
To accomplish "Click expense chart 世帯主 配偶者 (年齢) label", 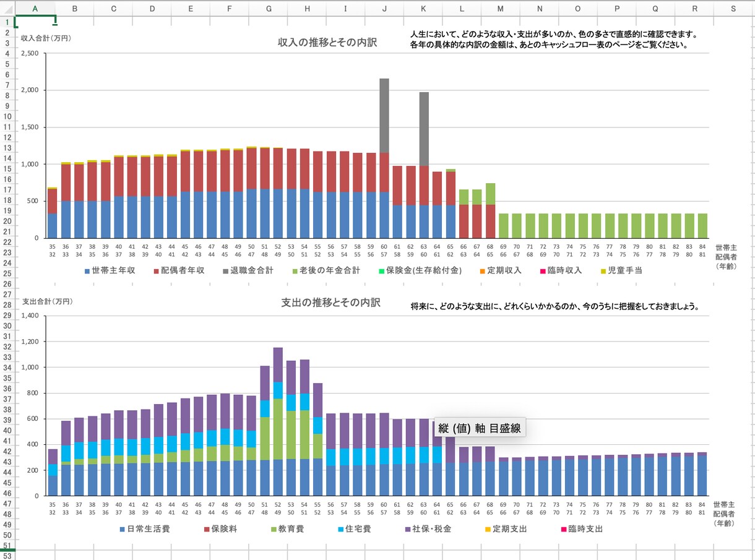I will click(723, 514).
